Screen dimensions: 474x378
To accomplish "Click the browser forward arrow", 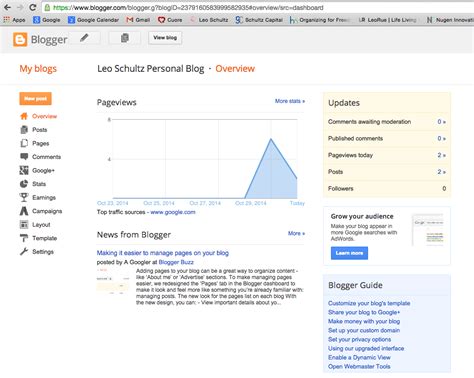I will pos(20,7).
